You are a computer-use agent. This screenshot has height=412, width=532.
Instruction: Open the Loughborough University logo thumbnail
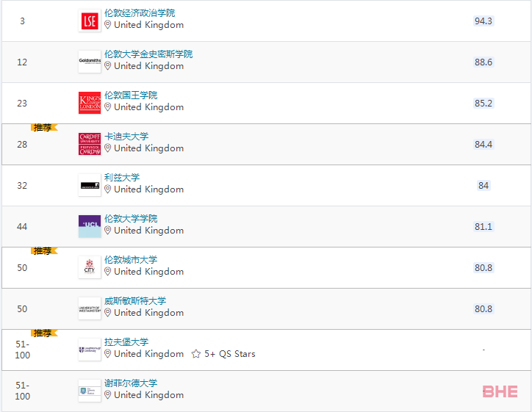(90, 350)
